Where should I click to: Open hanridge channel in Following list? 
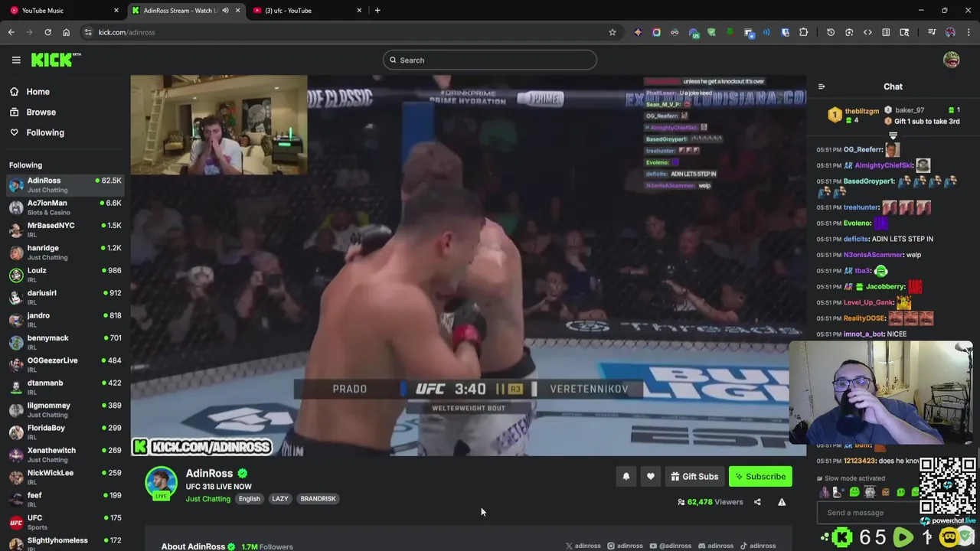pos(65,253)
